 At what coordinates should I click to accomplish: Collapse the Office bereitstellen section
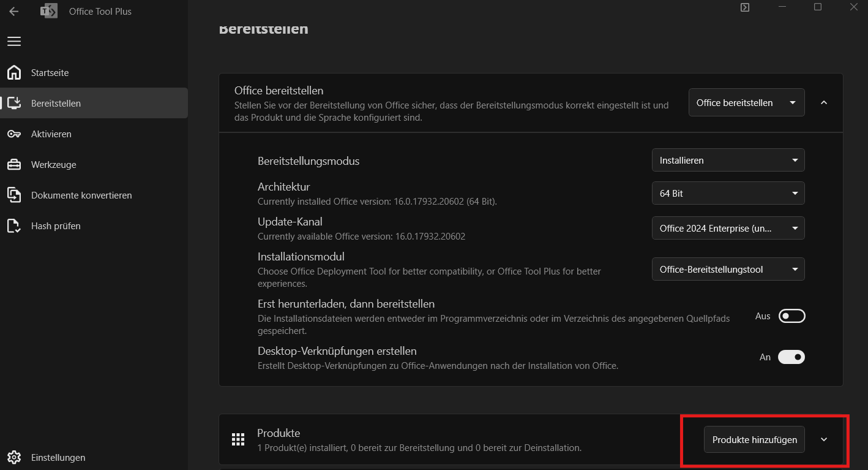point(824,103)
